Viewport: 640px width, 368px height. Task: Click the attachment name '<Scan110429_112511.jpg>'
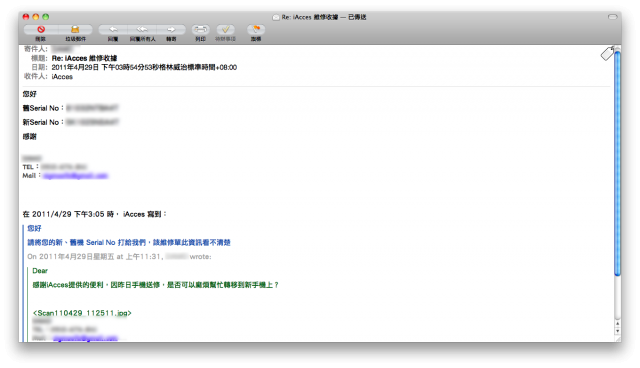(x=82, y=313)
